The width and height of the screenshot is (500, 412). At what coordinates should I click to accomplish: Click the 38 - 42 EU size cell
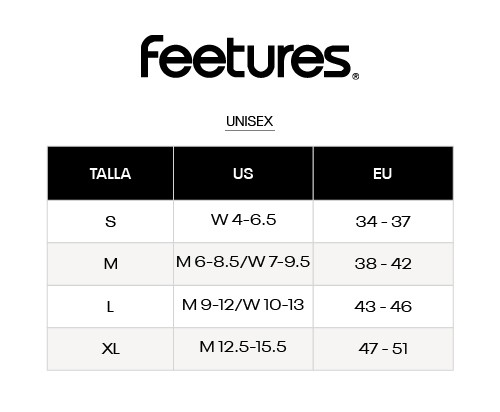pos(383,264)
